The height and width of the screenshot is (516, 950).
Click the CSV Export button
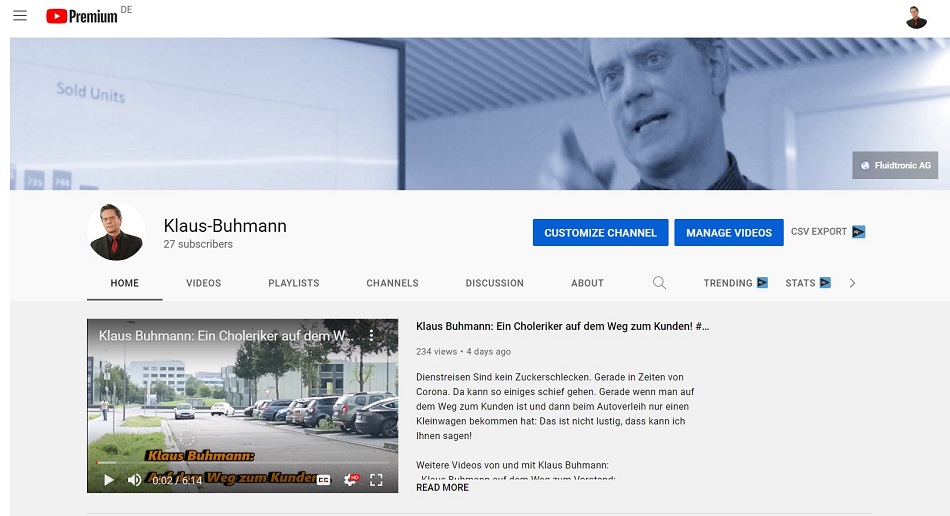828,232
